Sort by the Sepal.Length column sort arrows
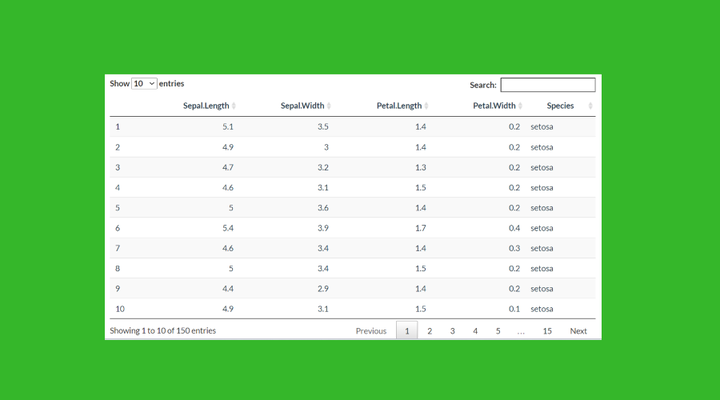This screenshot has width=720, height=400. click(234, 106)
